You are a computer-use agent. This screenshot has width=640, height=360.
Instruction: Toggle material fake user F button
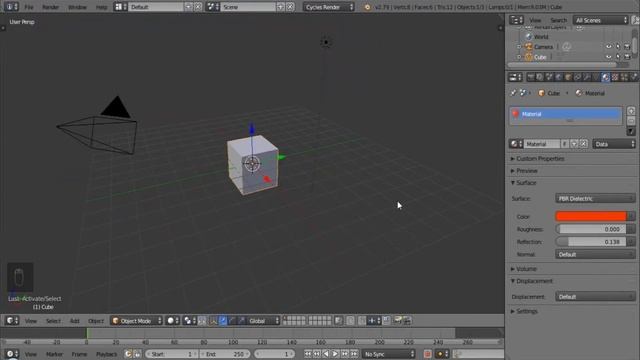[x=564, y=144]
